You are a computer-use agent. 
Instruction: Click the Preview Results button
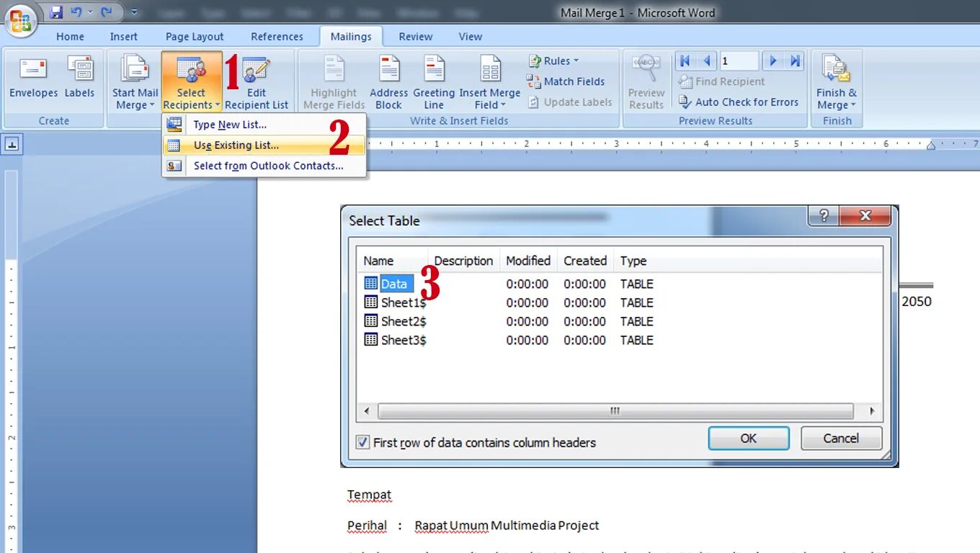646,82
